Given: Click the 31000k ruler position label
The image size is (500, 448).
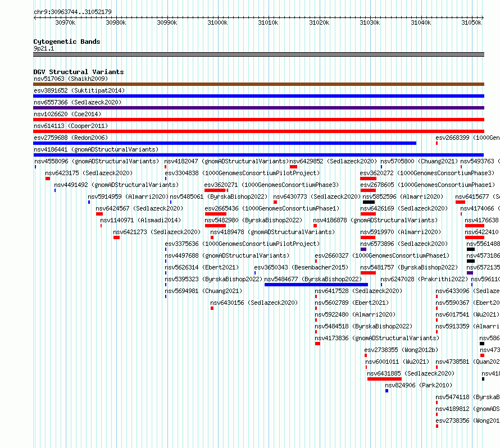Looking at the screenshot, I should (x=217, y=22).
